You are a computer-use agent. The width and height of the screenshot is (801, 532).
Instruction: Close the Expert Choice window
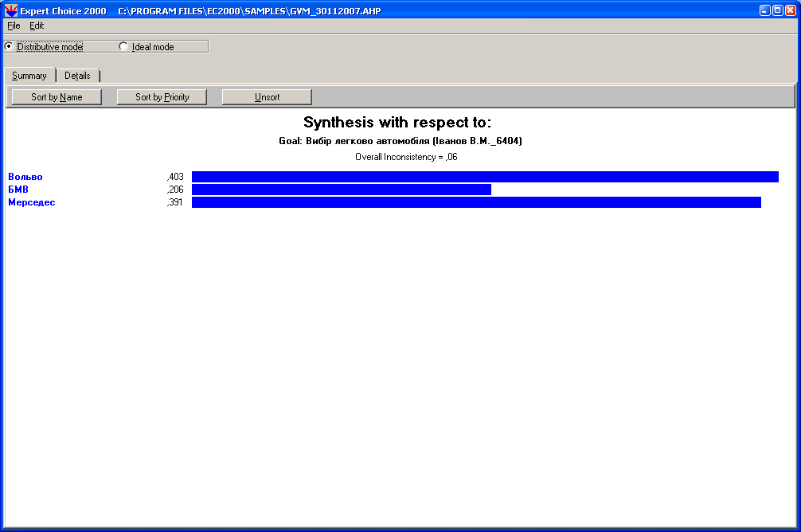coord(791,10)
